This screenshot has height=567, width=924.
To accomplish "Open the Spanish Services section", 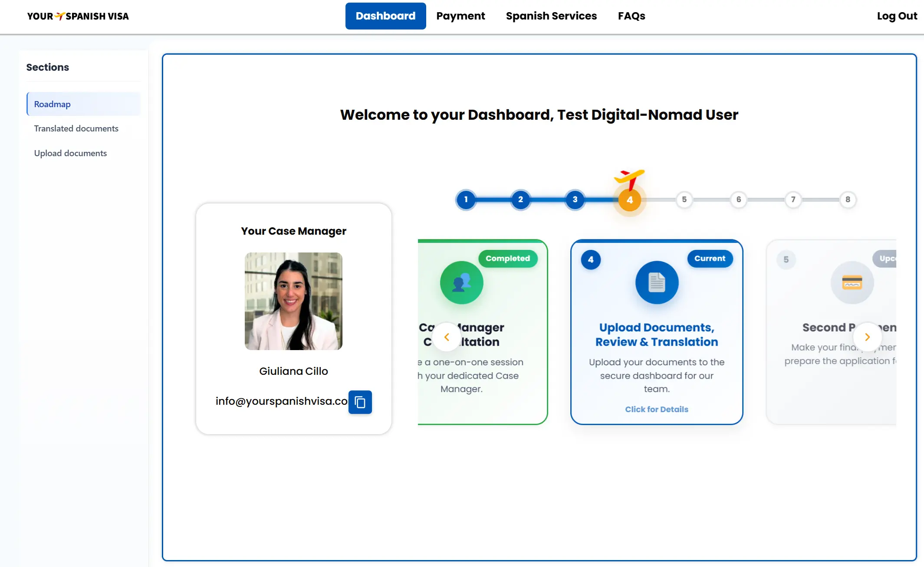I will point(551,16).
